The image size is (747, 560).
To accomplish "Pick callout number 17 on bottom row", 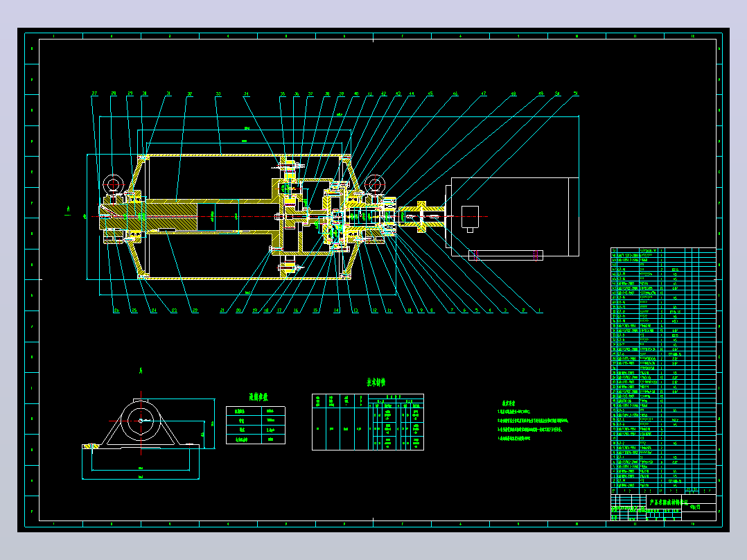I will click(x=280, y=310).
